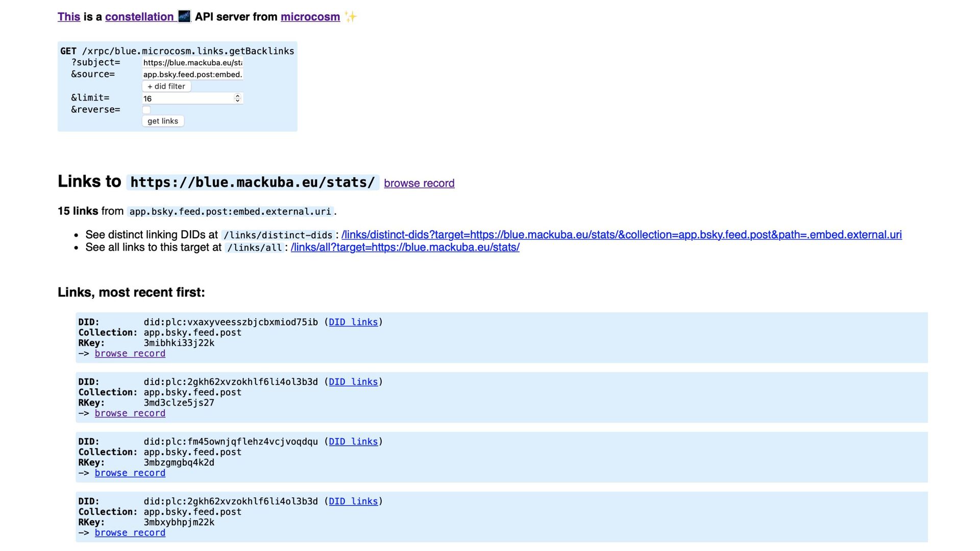980x551 pixels.
Task: Open 'DID links' for did:plc:vxaxyveesszbjcbxmiod75ib
Action: point(353,322)
